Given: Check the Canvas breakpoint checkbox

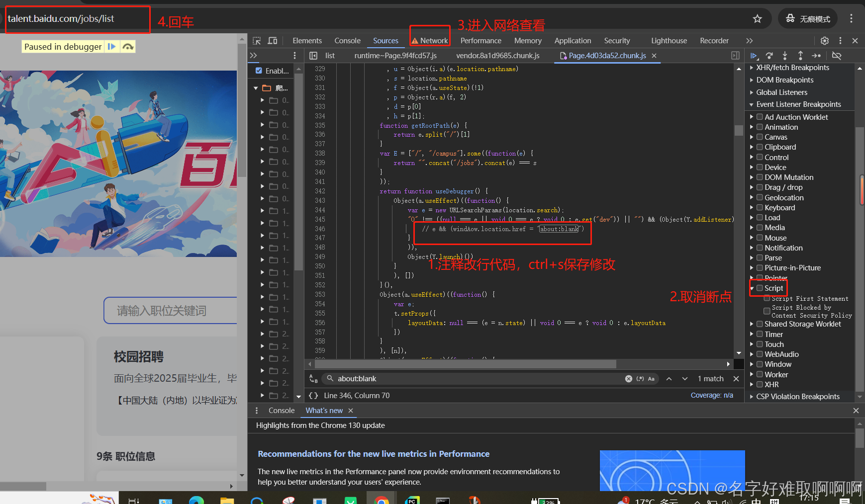Looking at the screenshot, I should click(760, 137).
